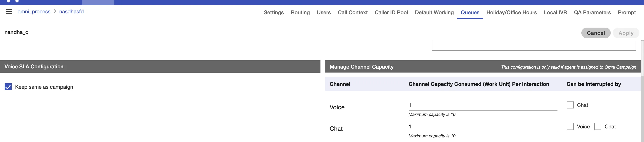The height and width of the screenshot is (142, 644).
Task: Open Holiday/Office Hours tab
Action: coord(511,12)
